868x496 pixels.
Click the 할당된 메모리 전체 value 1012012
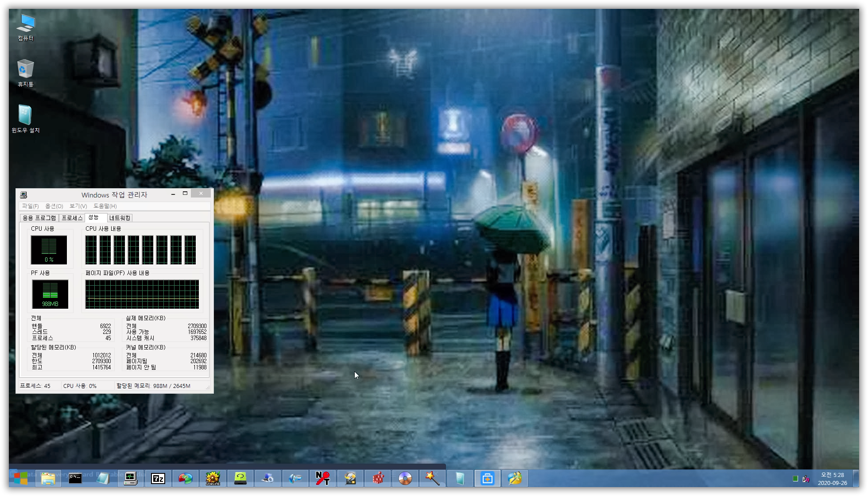[101, 355]
